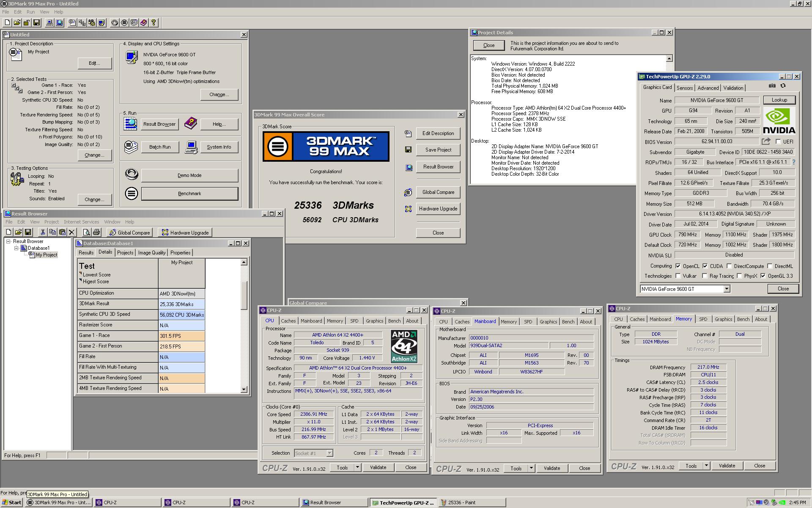The image size is (812, 508).
Task: Toggle the Ray Tracing checkbox in GPU-Z
Action: (x=705, y=276)
